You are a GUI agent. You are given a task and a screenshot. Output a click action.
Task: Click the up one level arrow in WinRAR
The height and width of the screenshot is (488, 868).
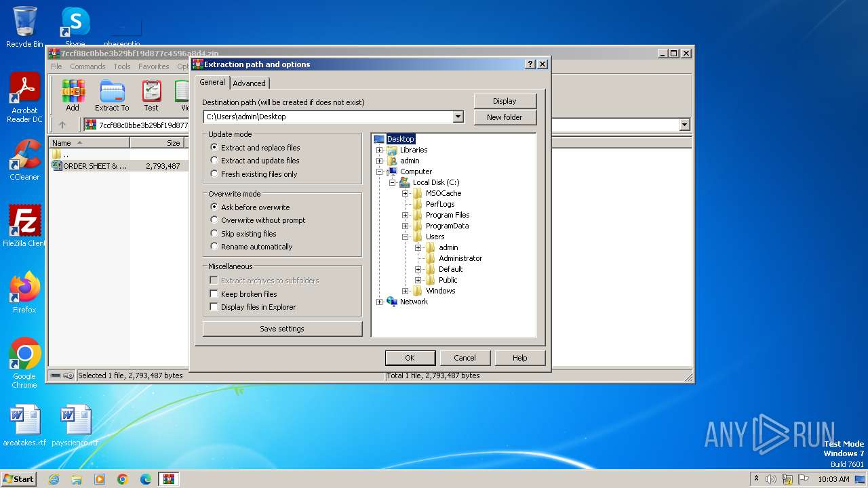coord(62,125)
